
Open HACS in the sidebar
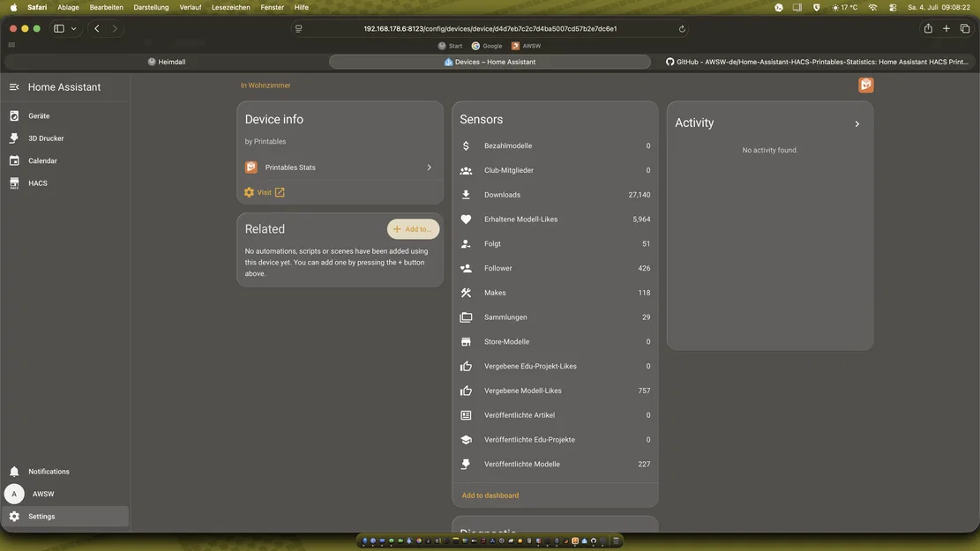tap(65, 183)
